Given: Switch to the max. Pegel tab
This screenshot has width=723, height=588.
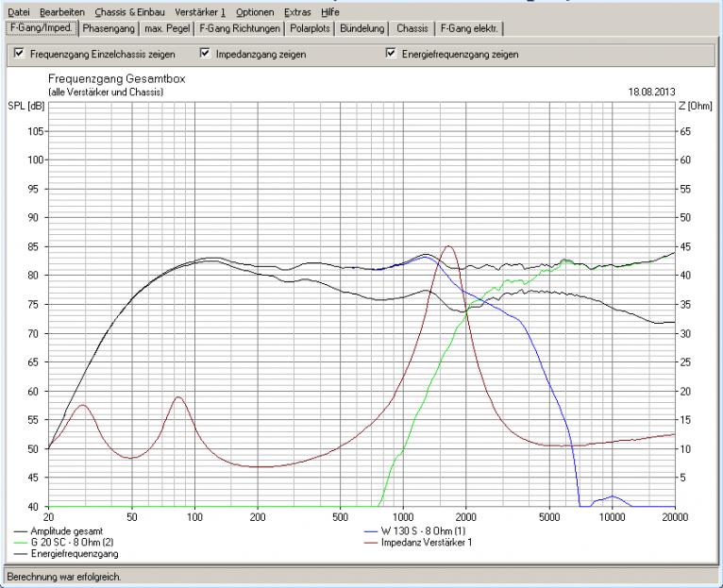Looking at the screenshot, I should [169, 28].
